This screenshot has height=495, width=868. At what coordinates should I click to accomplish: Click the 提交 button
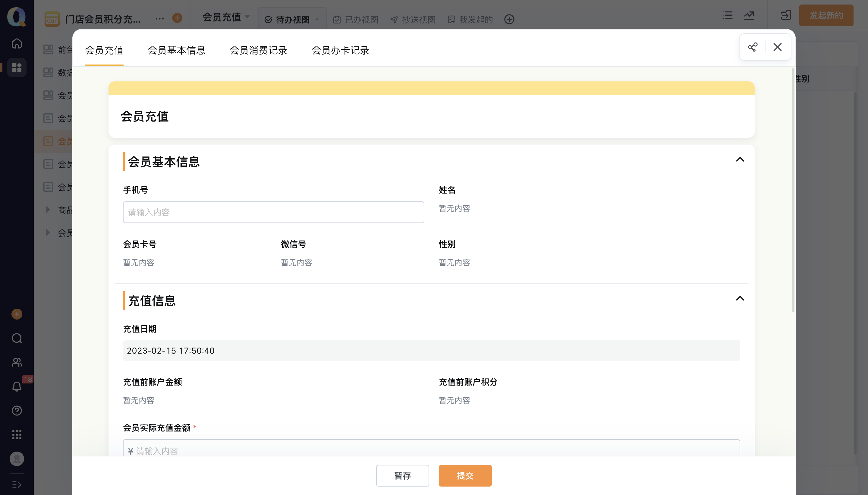[465, 475]
